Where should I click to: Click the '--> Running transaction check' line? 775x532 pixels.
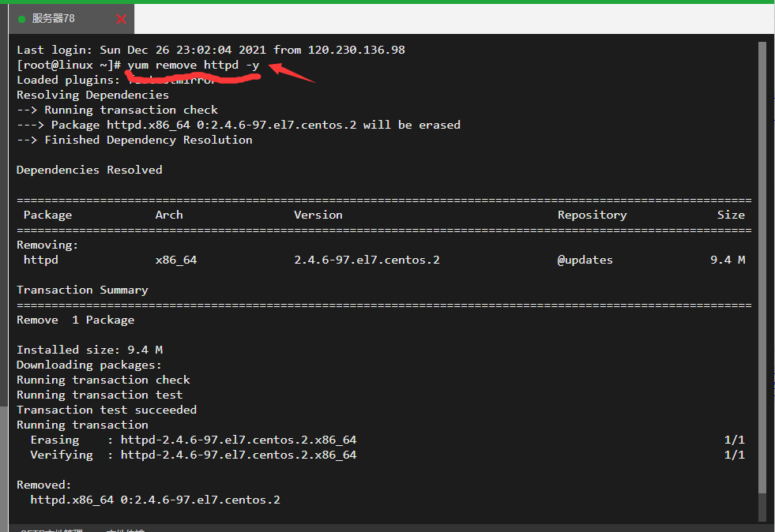[x=118, y=110]
